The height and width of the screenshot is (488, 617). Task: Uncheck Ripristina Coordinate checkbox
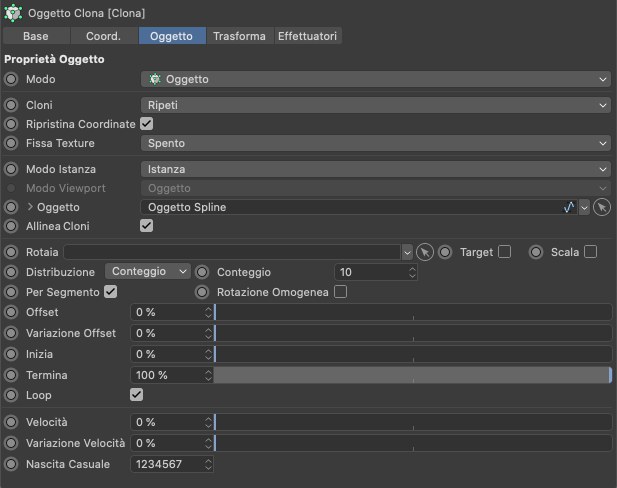point(146,124)
